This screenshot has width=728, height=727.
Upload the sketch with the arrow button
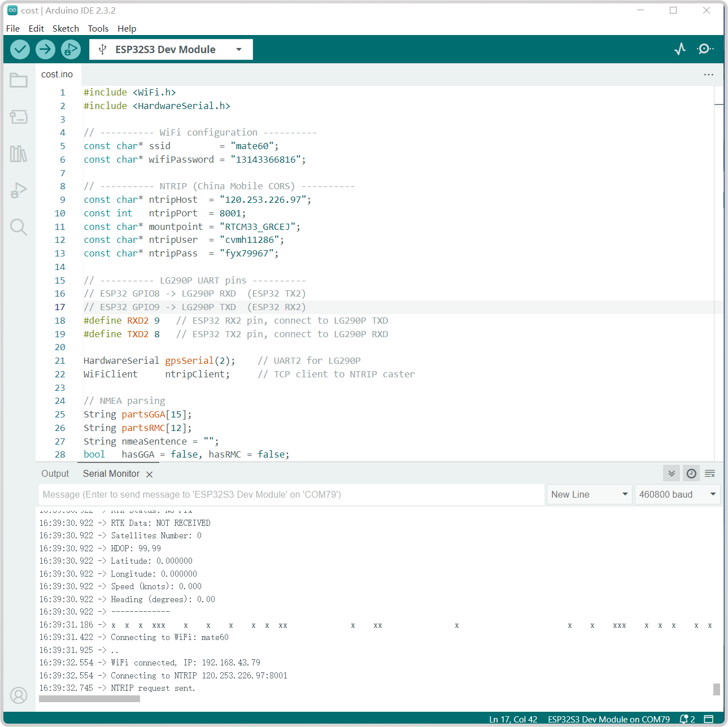[45, 50]
